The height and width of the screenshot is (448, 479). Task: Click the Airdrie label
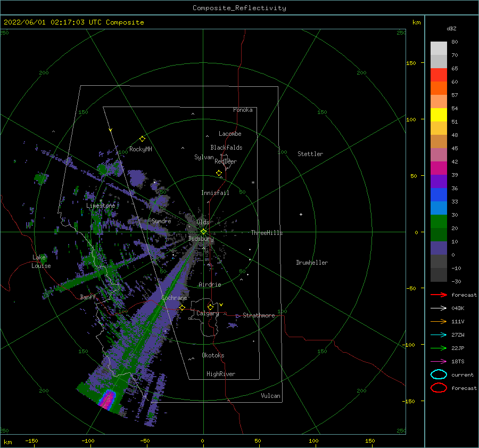click(210, 284)
